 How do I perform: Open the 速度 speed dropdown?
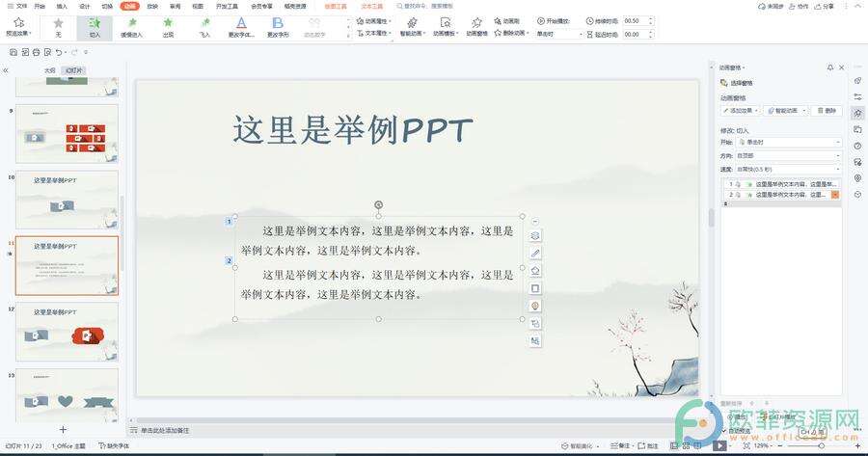point(789,169)
